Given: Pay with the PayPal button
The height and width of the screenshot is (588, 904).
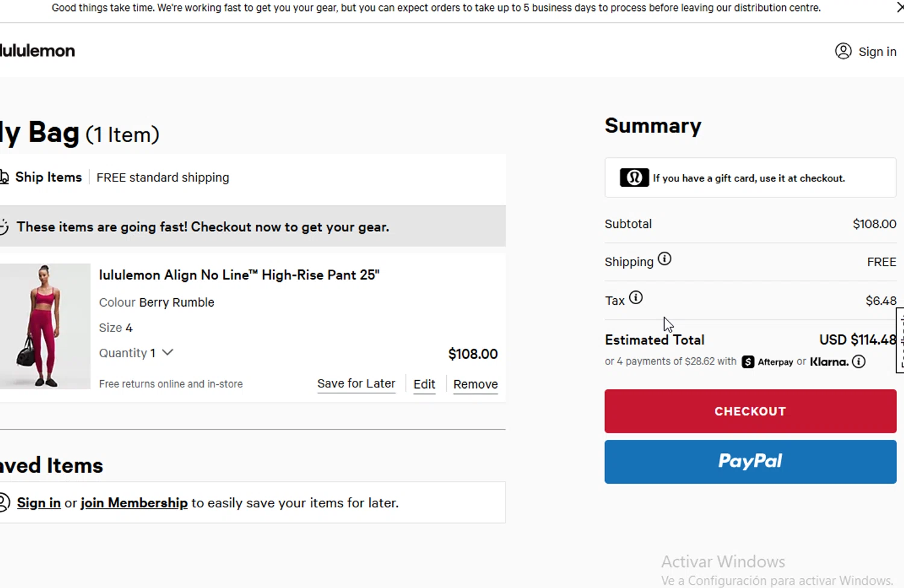Looking at the screenshot, I should pyautogui.click(x=750, y=461).
